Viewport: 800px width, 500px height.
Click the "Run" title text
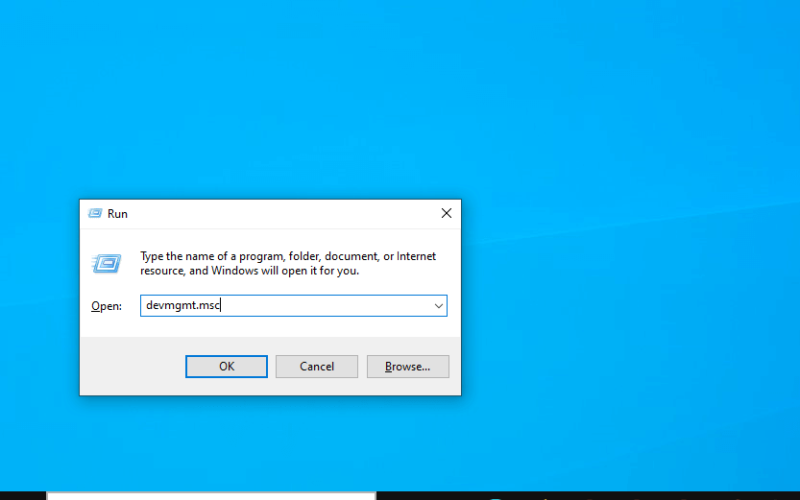(117, 214)
